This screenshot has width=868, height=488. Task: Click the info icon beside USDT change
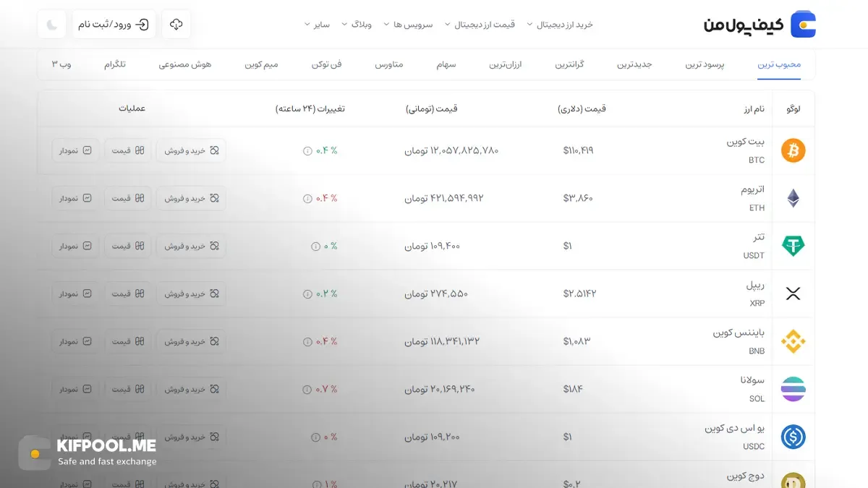[x=315, y=247]
